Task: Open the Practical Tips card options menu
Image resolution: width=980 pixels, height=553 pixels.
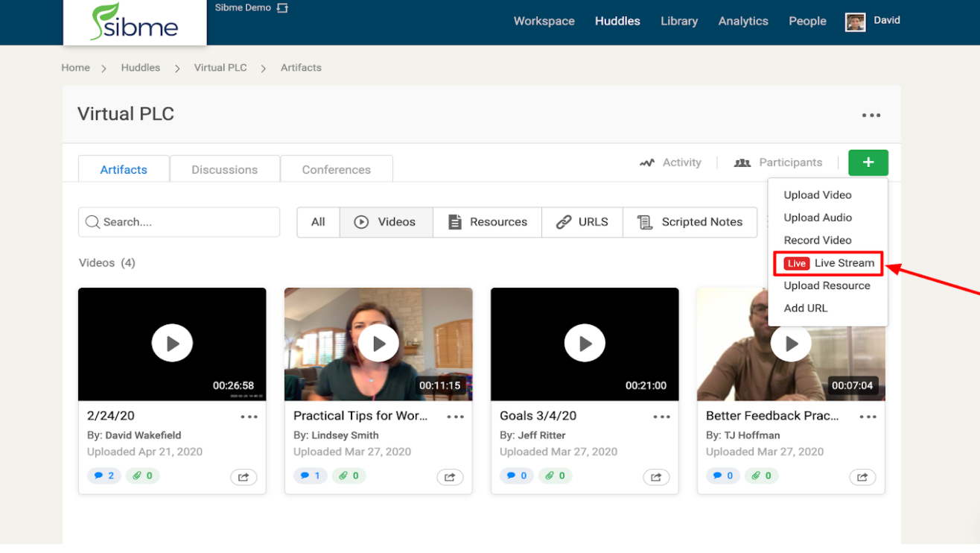Action: pyautogui.click(x=455, y=417)
